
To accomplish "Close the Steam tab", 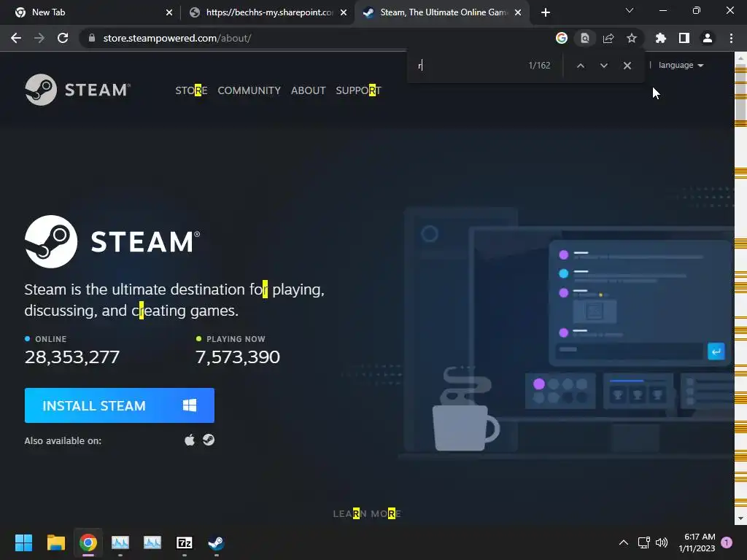I will (518, 12).
